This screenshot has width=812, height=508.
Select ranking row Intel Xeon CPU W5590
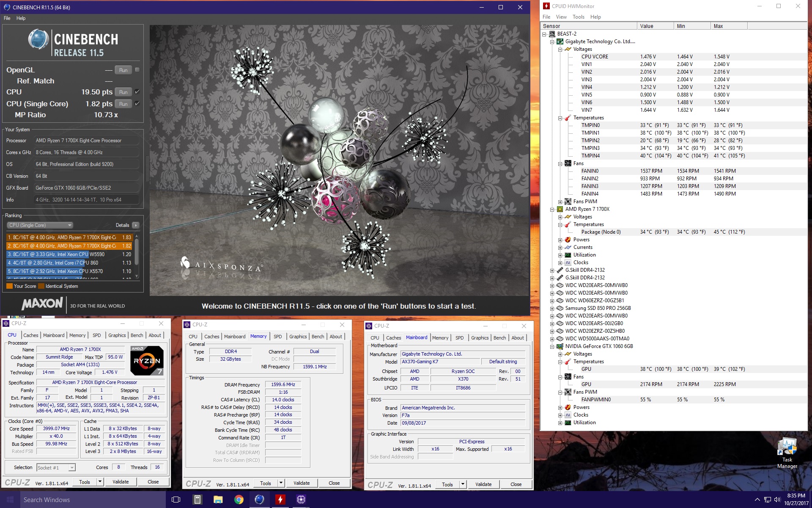point(69,254)
